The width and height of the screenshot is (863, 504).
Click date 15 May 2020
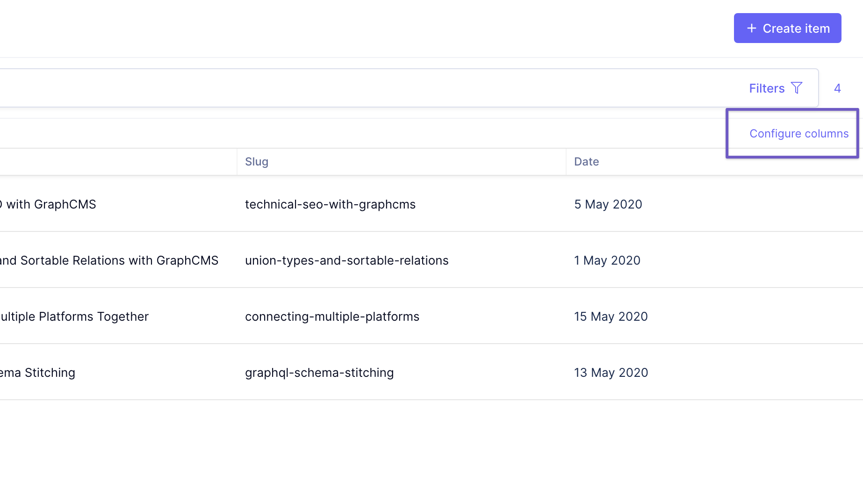pos(611,317)
